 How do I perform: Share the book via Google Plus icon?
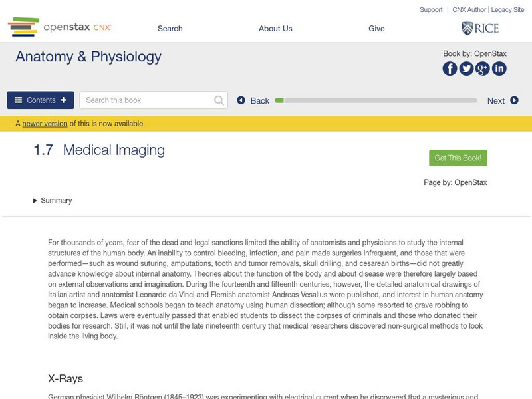483,68
